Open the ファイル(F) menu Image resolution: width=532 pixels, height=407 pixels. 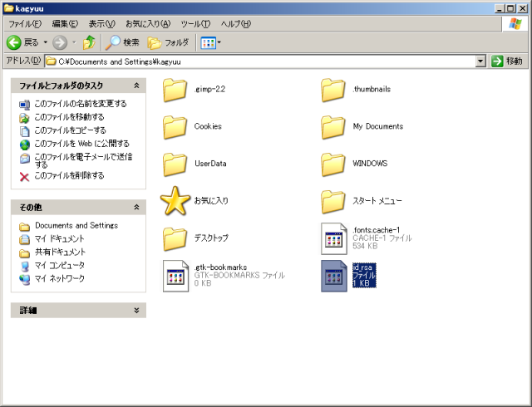24,24
